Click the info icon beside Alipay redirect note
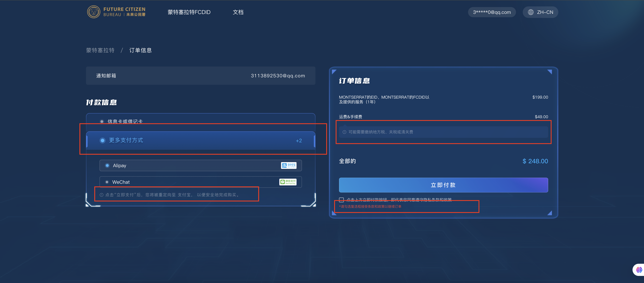 tap(102, 195)
